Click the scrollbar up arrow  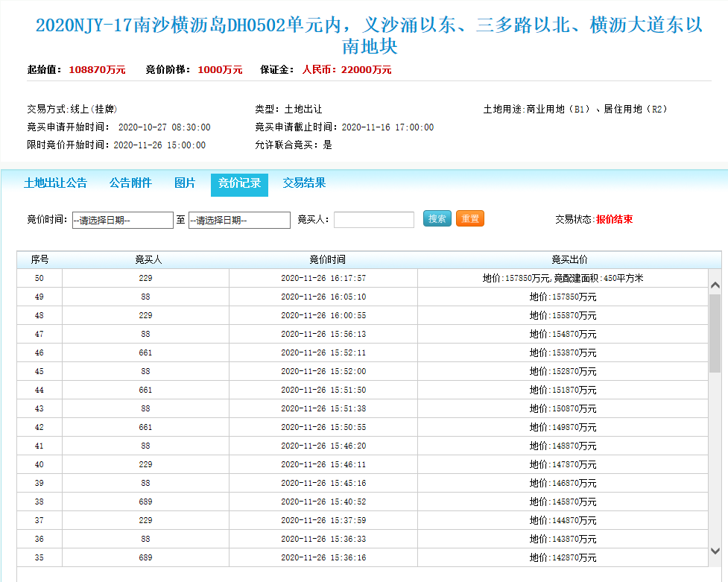tap(715, 285)
